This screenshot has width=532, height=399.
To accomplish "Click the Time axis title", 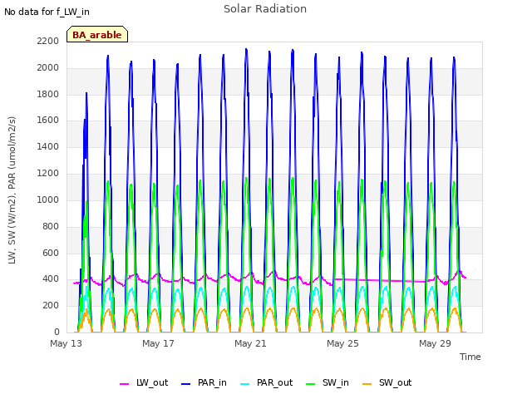I will coord(470,357).
